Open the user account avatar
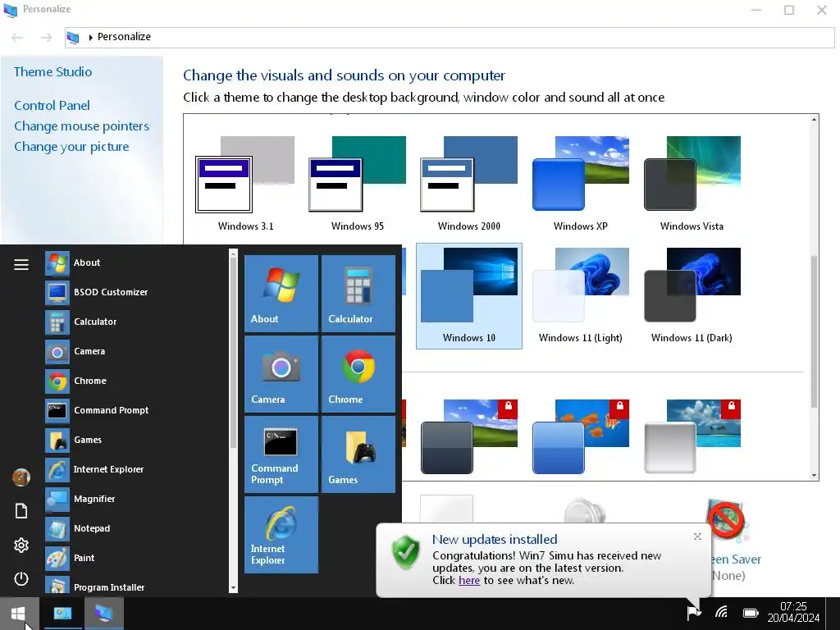 (x=21, y=477)
